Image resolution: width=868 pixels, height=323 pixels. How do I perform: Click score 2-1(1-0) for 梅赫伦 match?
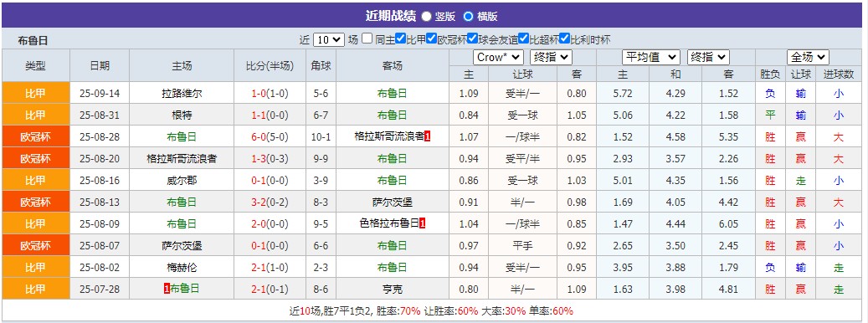(270, 268)
